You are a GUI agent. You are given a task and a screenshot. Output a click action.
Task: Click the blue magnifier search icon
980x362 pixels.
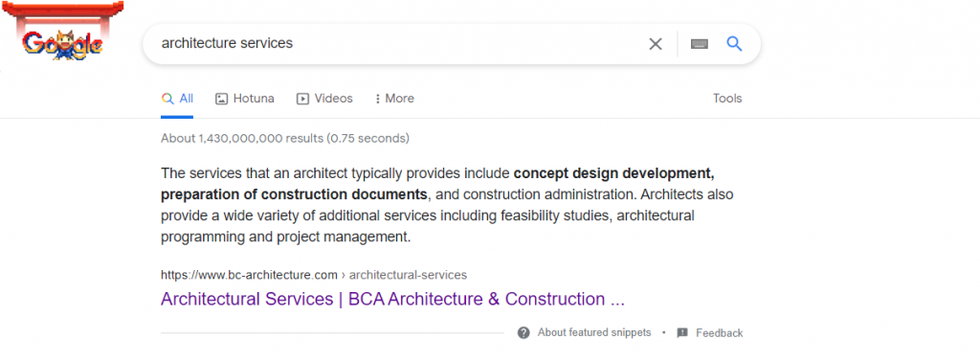734,44
